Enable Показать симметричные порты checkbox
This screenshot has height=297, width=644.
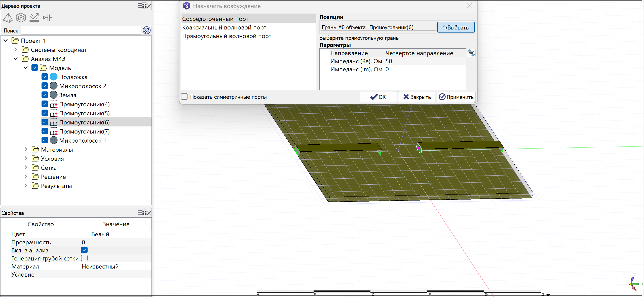(184, 97)
